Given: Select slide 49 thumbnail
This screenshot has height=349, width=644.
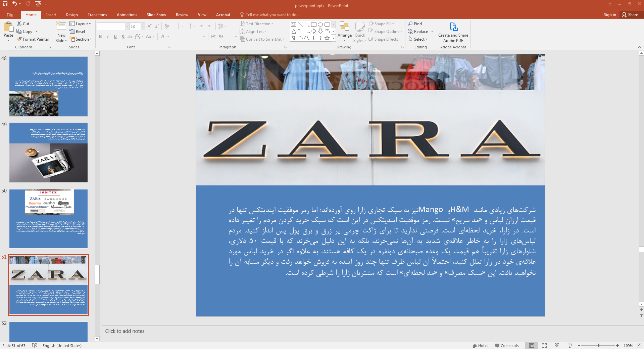Looking at the screenshot, I should click(x=48, y=152).
